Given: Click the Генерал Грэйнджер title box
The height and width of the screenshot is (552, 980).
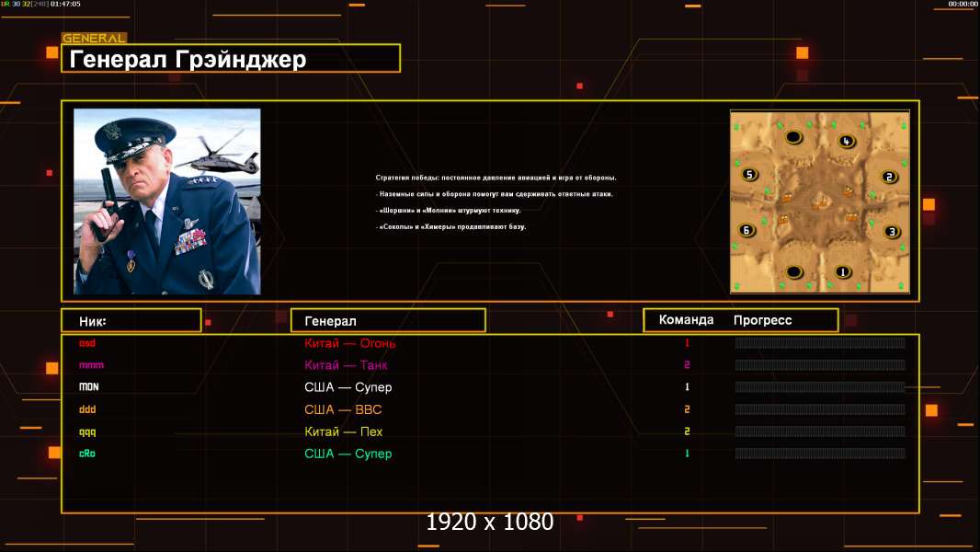Looking at the screenshot, I should coord(231,58).
